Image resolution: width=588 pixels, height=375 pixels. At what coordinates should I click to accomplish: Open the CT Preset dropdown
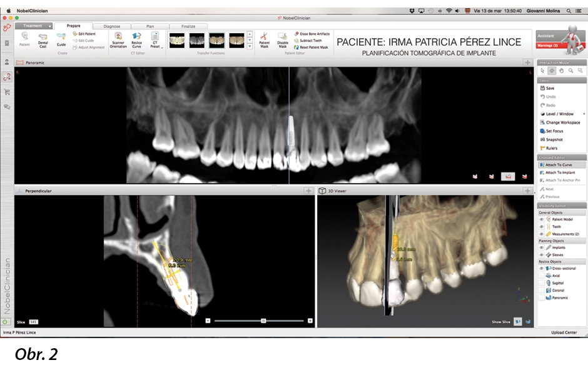tap(155, 40)
